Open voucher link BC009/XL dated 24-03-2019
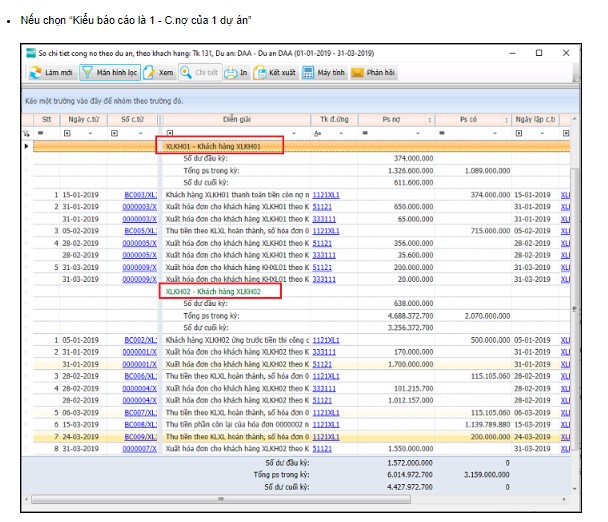This screenshot has width=608, height=522. [139, 437]
